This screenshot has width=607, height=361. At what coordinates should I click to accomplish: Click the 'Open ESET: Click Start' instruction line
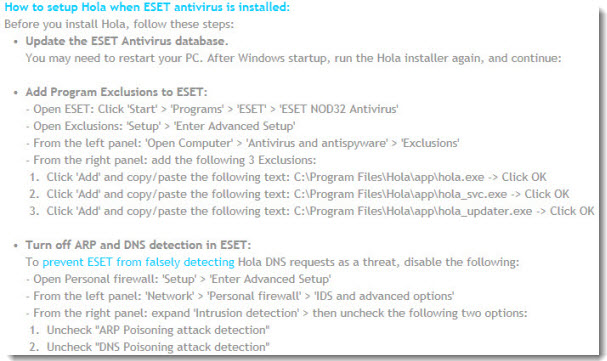212,109
